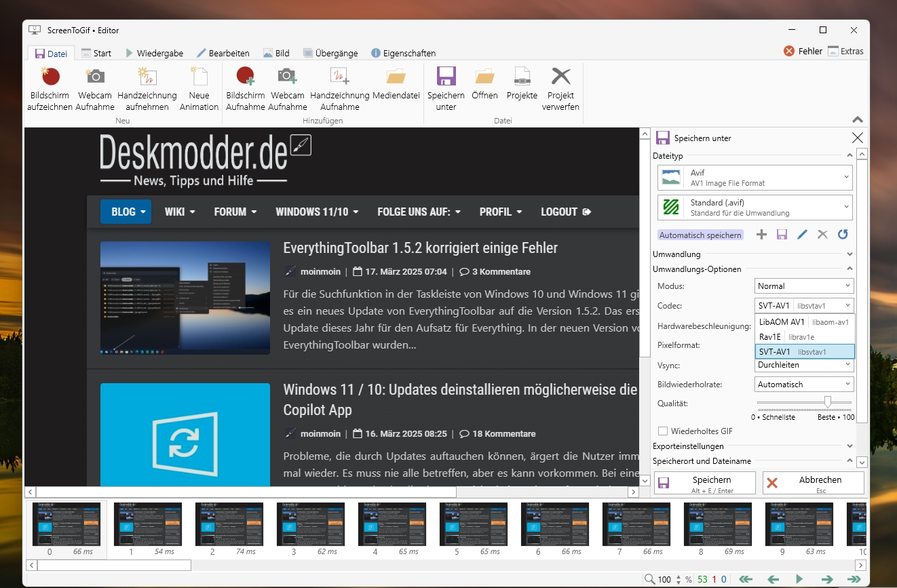The width and height of the screenshot is (897, 588).
Task: Open Extras menu
Action: point(845,52)
